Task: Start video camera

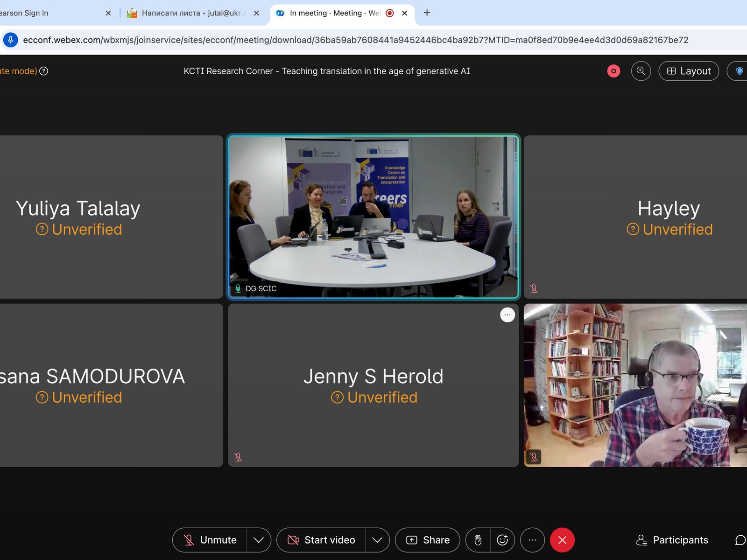Action: [321, 540]
